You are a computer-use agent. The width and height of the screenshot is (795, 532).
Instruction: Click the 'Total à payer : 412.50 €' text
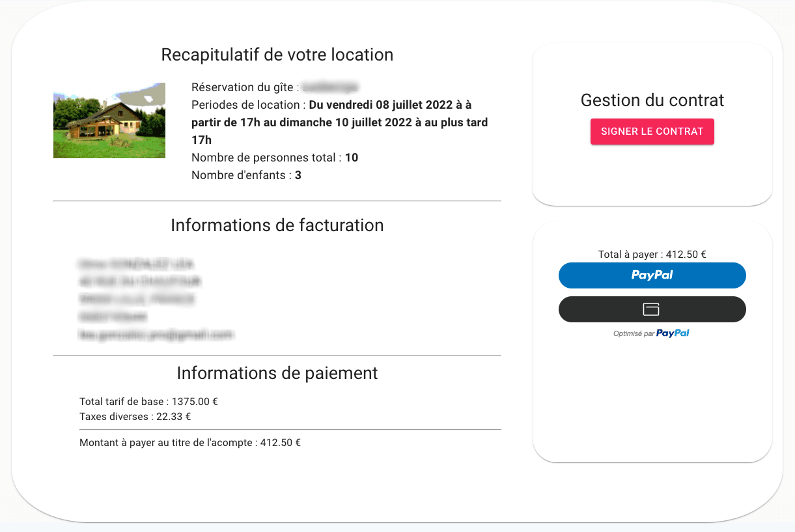tap(652, 255)
